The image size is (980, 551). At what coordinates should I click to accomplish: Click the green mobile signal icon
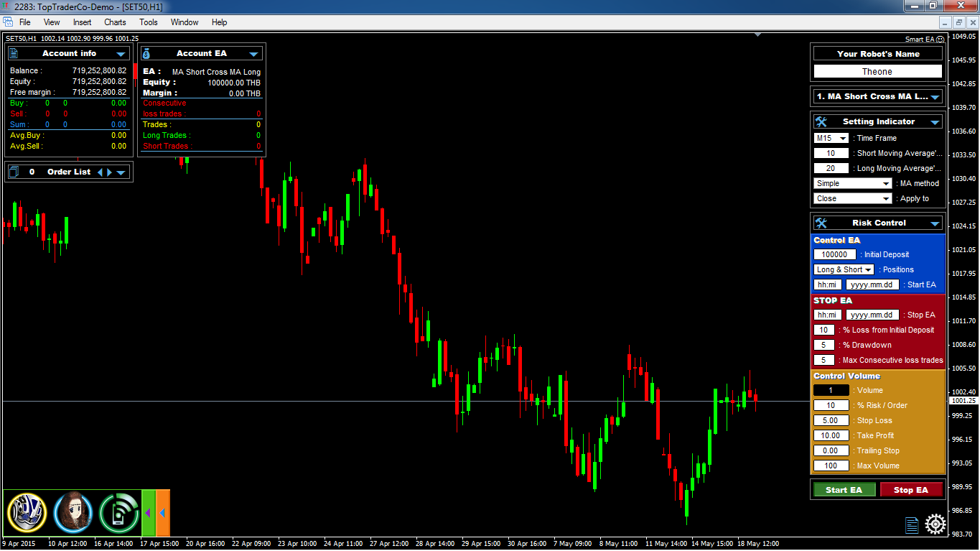(x=118, y=512)
